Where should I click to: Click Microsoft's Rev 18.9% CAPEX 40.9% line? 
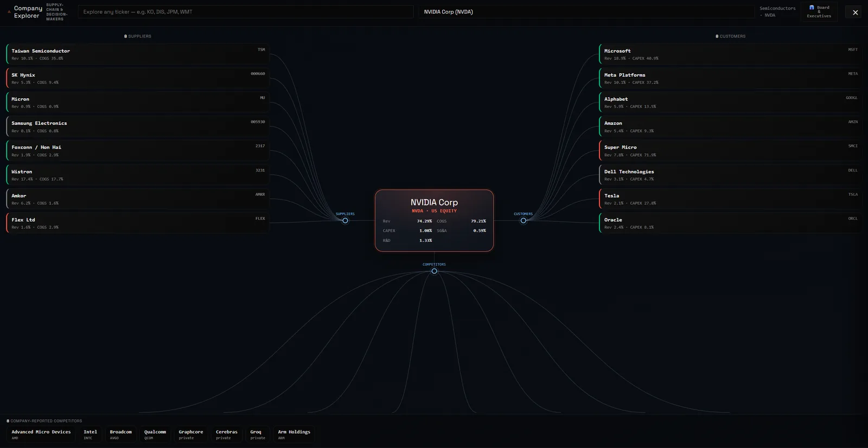[631, 59]
